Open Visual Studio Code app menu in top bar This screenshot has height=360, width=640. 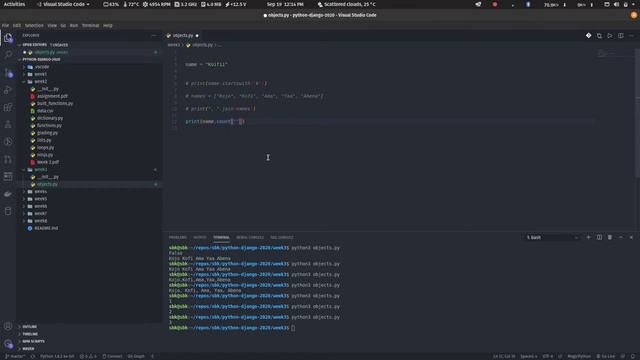coord(63,4)
